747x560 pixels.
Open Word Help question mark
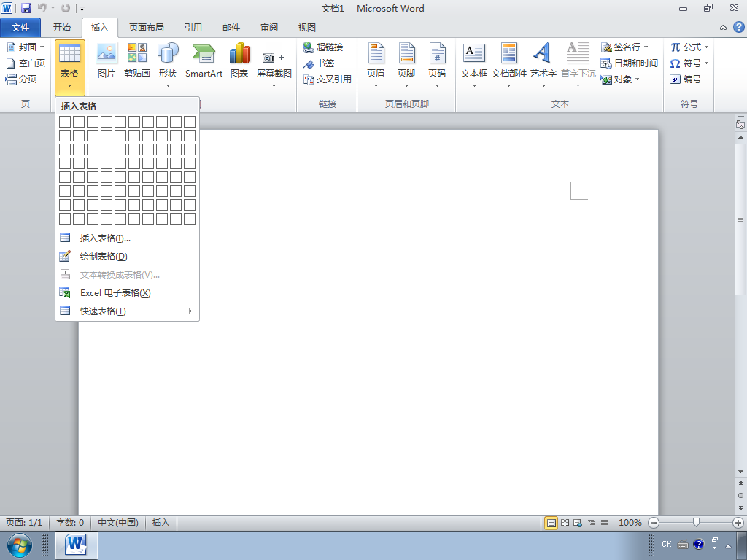pos(738,27)
